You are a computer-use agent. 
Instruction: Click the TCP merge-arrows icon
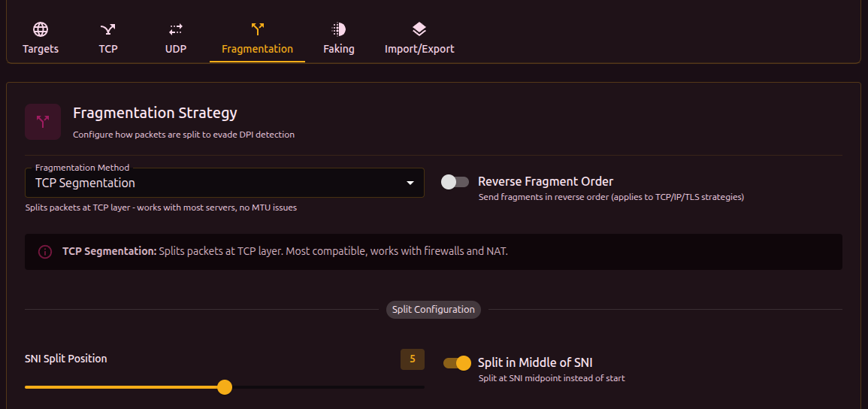tap(108, 29)
